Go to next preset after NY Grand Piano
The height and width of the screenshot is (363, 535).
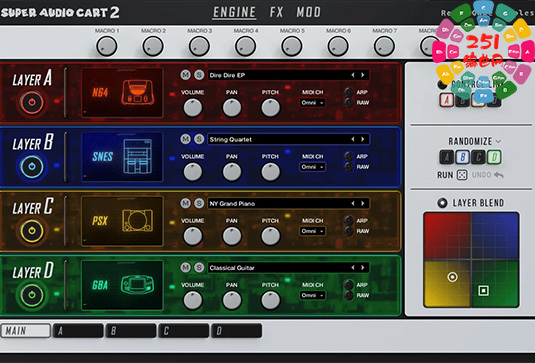pos(363,203)
